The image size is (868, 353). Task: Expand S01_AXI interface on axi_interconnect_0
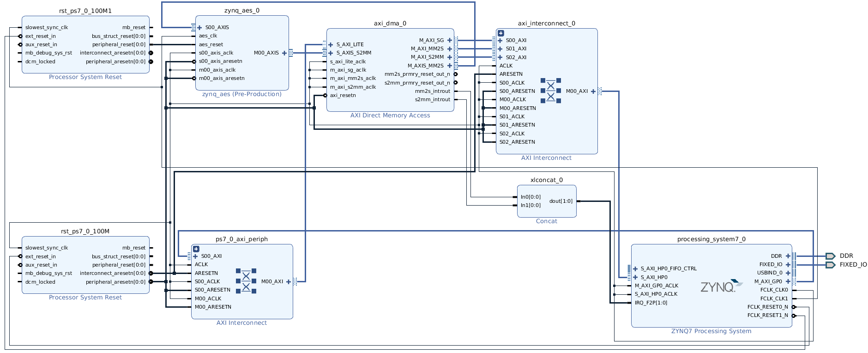(x=500, y=49)
